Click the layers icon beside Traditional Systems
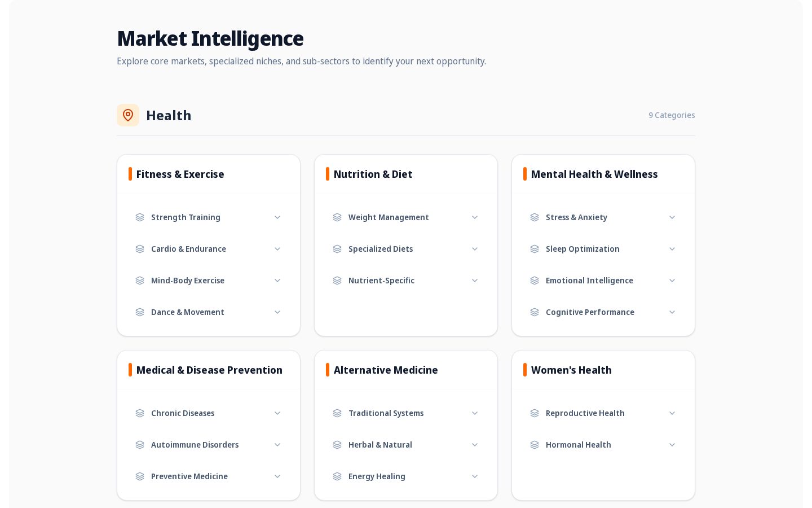 point(337,413)
